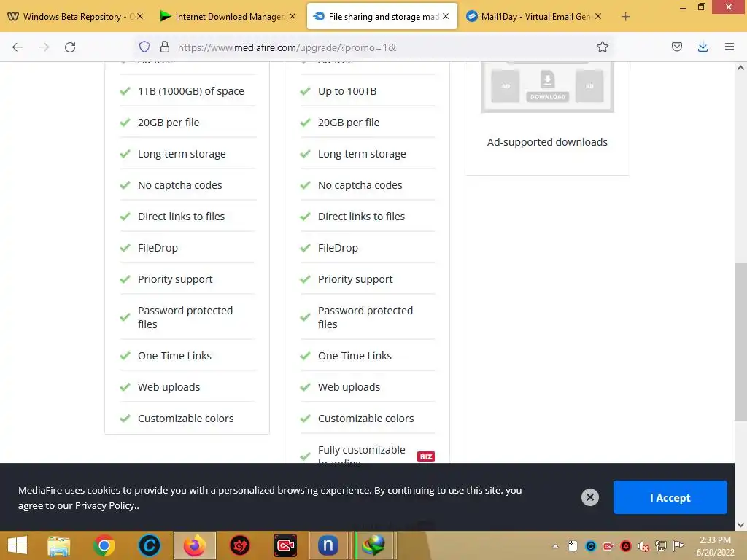Click Direct links to files in 1TB column

click(181, 217)
